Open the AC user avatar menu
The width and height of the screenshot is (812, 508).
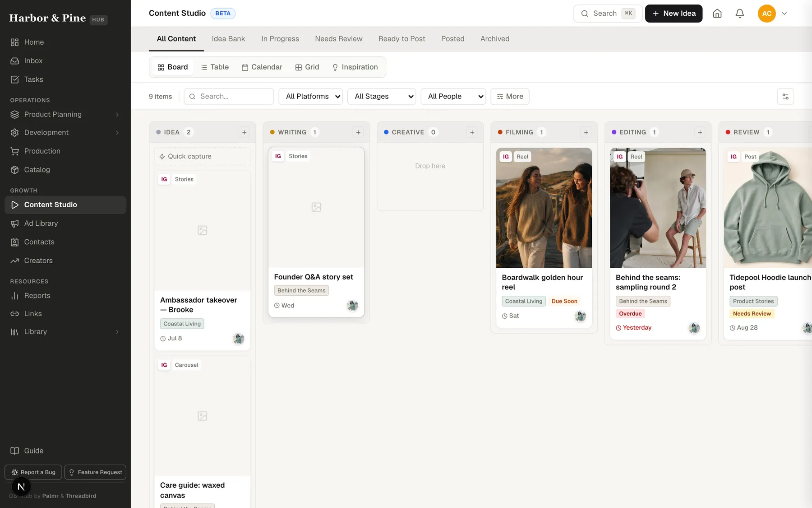coord(767,14)
